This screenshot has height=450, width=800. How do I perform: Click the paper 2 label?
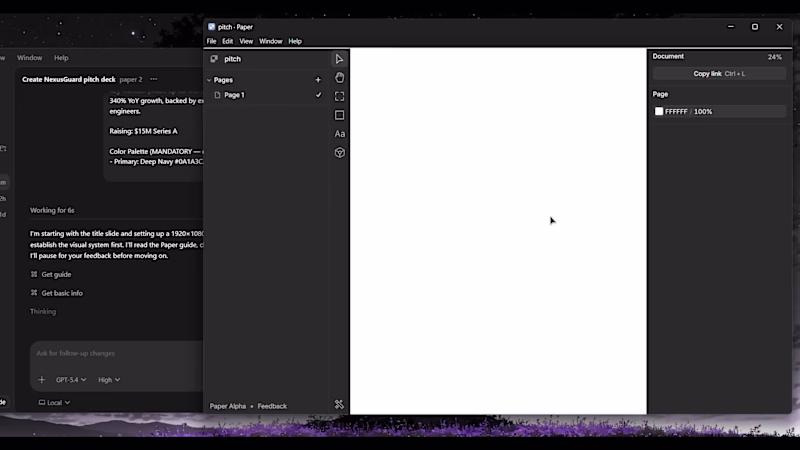pos(131,79)
